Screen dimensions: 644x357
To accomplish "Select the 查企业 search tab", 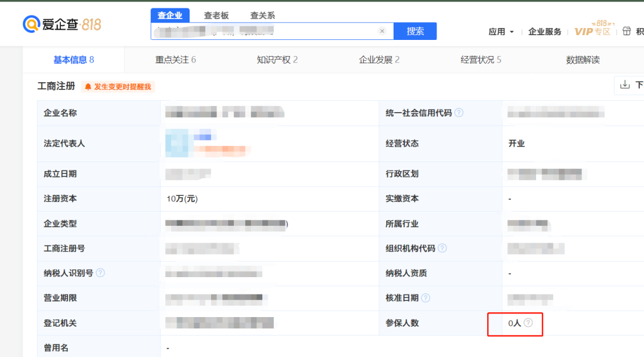I will pyautogui.click(x=170, y=15).
